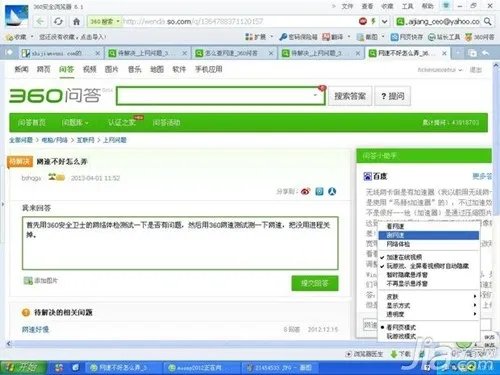The image size is (500, 375).
Task: Expand the 透明度 submenu
Action: point(429,314)
